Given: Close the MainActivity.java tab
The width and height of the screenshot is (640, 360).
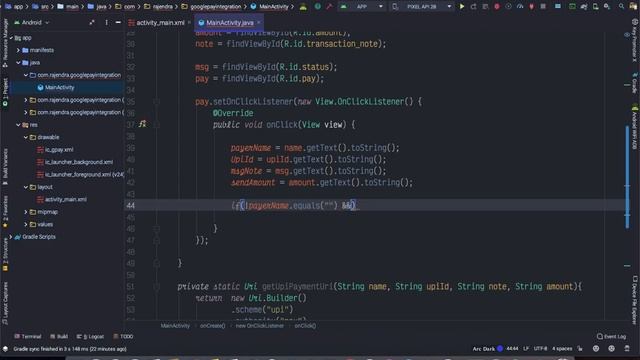Looking at the screenshot, I should point(259,22).
